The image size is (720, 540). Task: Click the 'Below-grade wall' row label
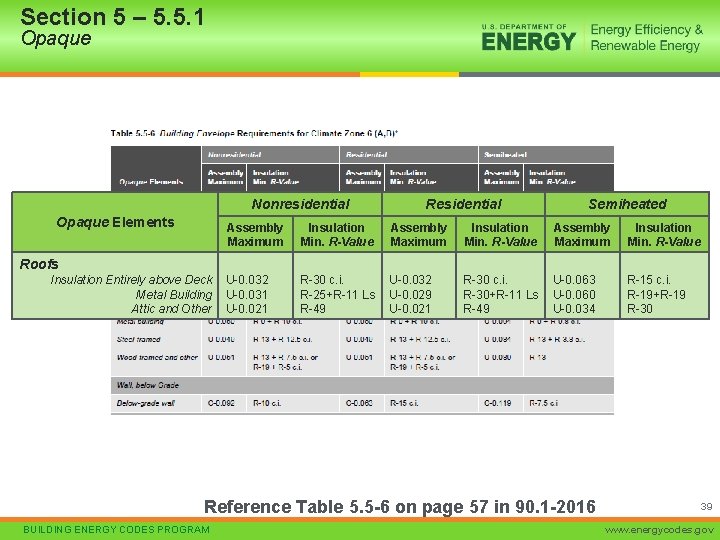click(x=146, y=403)
